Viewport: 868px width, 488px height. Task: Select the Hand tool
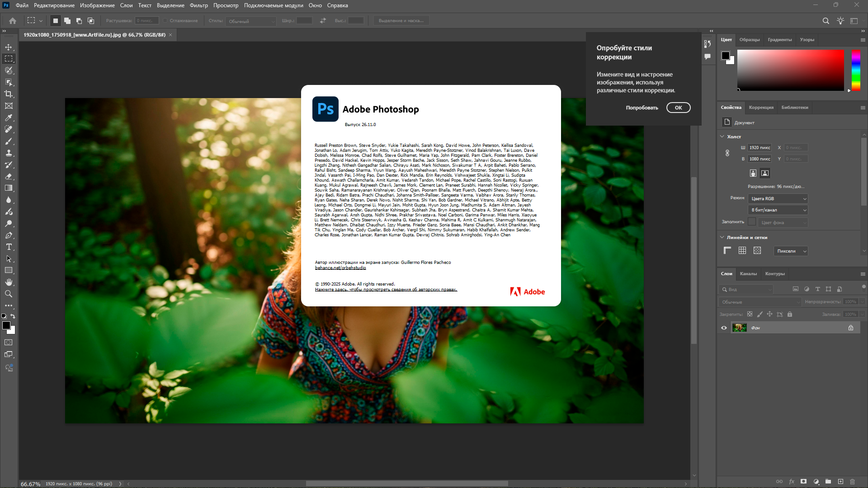tap(9, 282)
